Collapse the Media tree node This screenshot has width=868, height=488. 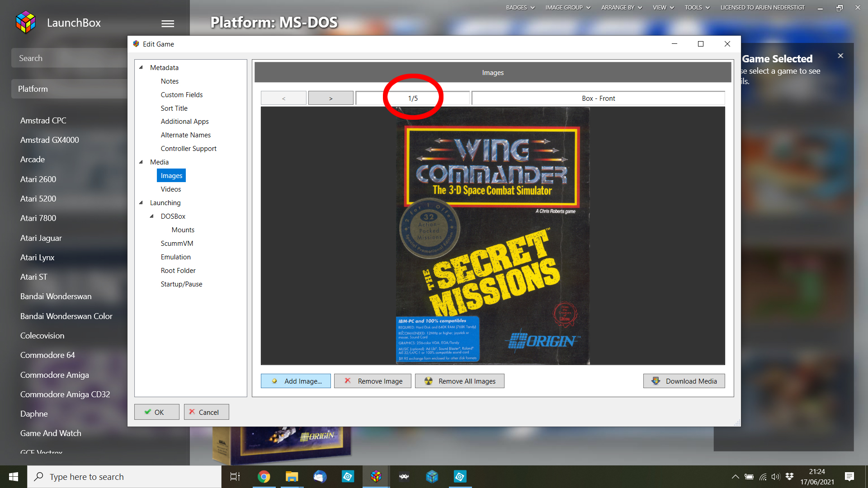[x=141, y=162]
